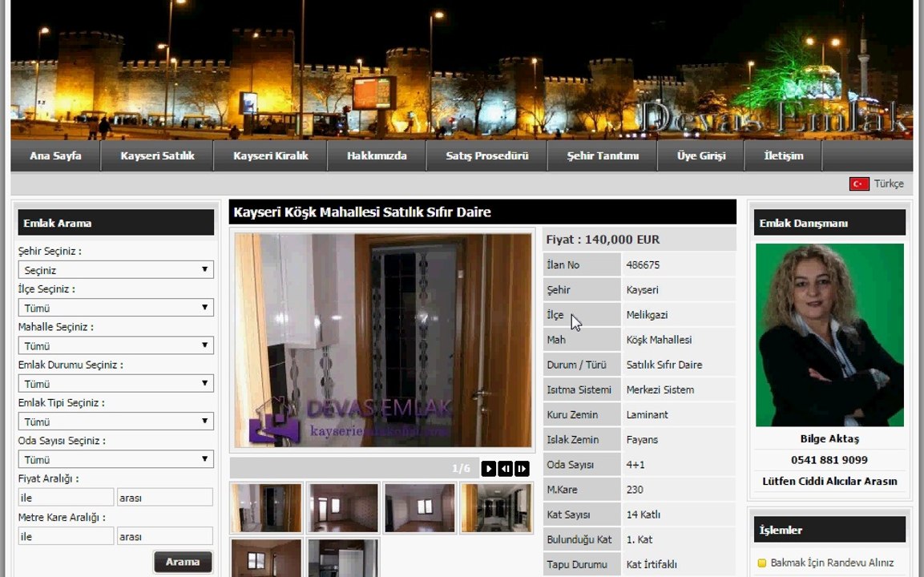924x577 pixels.
Task: Click the Turkish flag icon
Action: click(x=858, y=184)
